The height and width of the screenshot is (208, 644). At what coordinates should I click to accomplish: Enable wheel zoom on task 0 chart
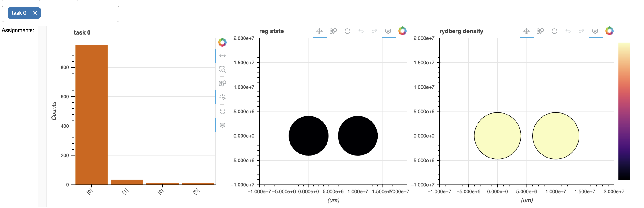coord(222,83)
